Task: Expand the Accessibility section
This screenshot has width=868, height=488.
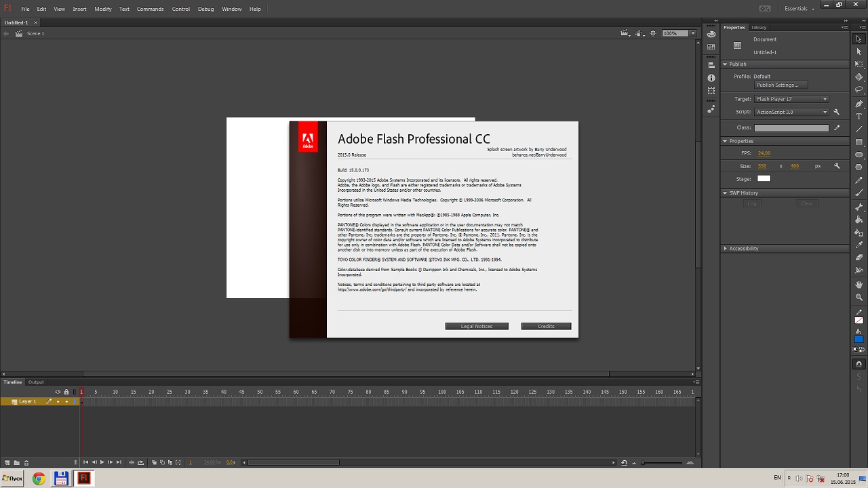Action: (743, 249)
